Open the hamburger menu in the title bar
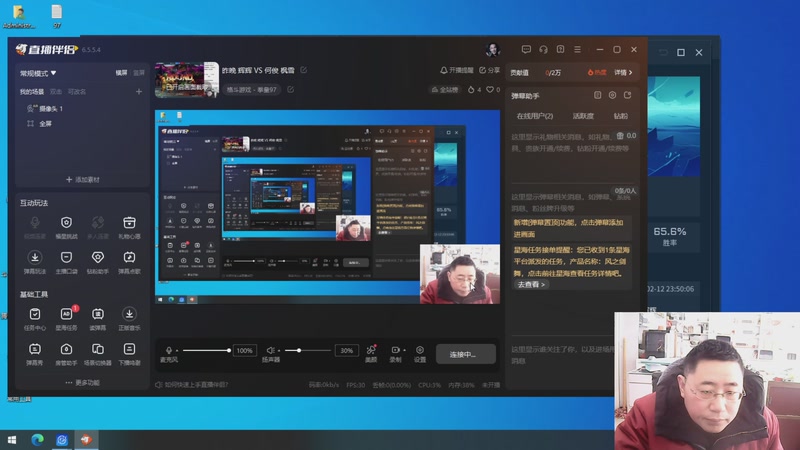The height and width of the screenshot is (450, 800). click(x=578, y=49)
